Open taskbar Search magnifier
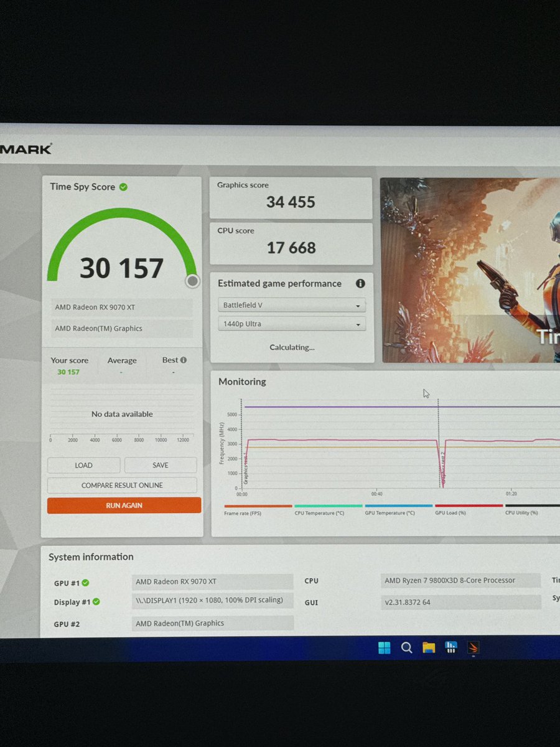 407,647
